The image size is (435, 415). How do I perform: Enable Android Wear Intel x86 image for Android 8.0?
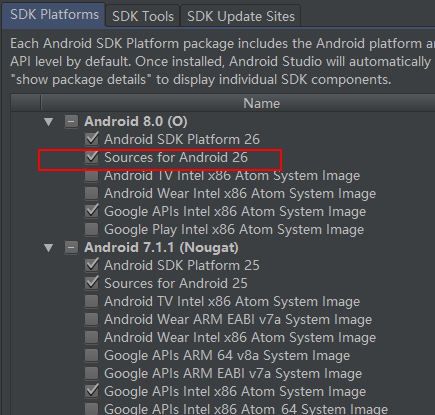coord(91,193)
